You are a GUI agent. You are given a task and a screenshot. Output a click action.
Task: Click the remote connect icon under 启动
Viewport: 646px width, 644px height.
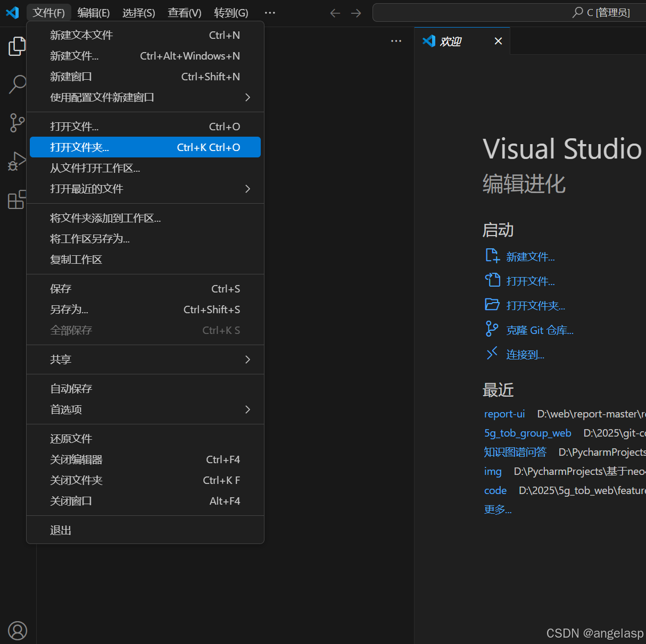(x=492, y=353)
